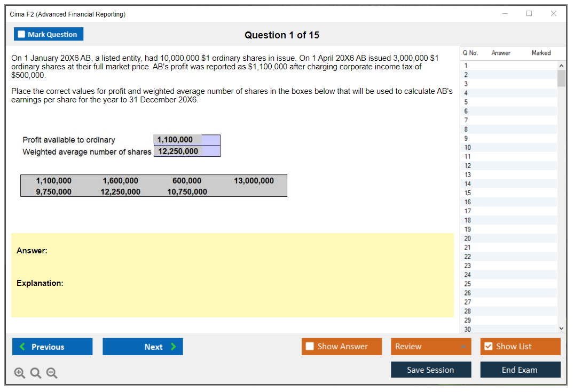Toggle the Mark Question checkbox
The image size is (574, 392).
pos(22,34)
